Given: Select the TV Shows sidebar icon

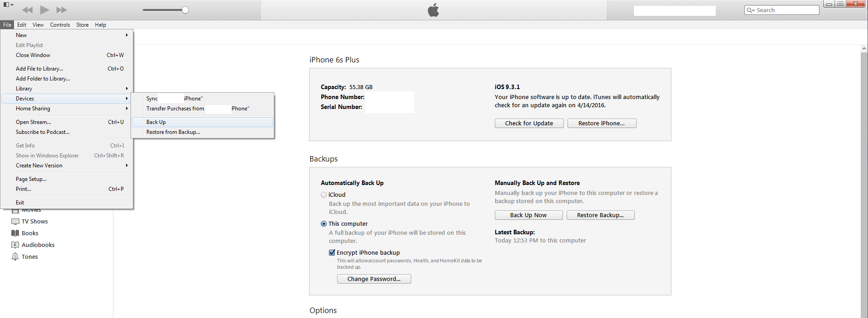Looking at the screenshot, I should coord(15,222).
